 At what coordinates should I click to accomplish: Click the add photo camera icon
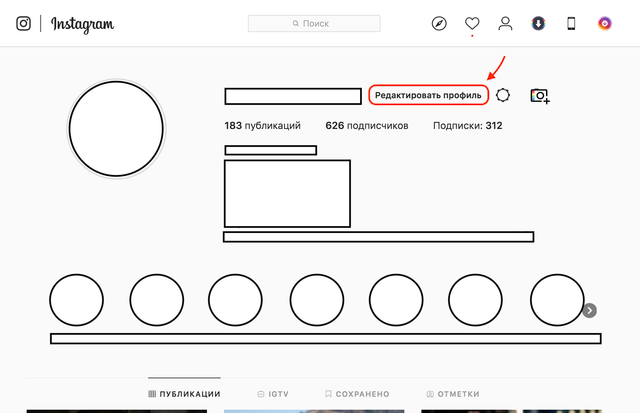coord(540,95)
